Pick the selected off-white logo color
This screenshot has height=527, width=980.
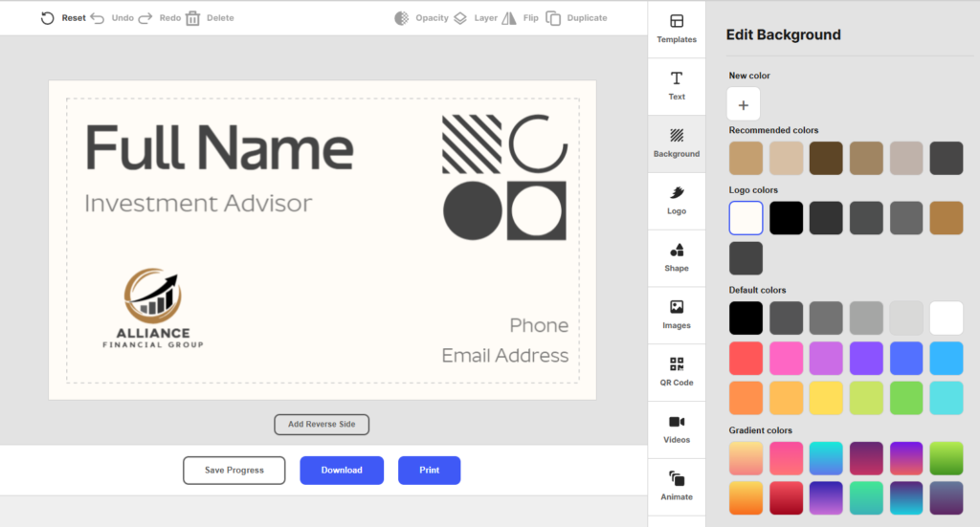746,218
